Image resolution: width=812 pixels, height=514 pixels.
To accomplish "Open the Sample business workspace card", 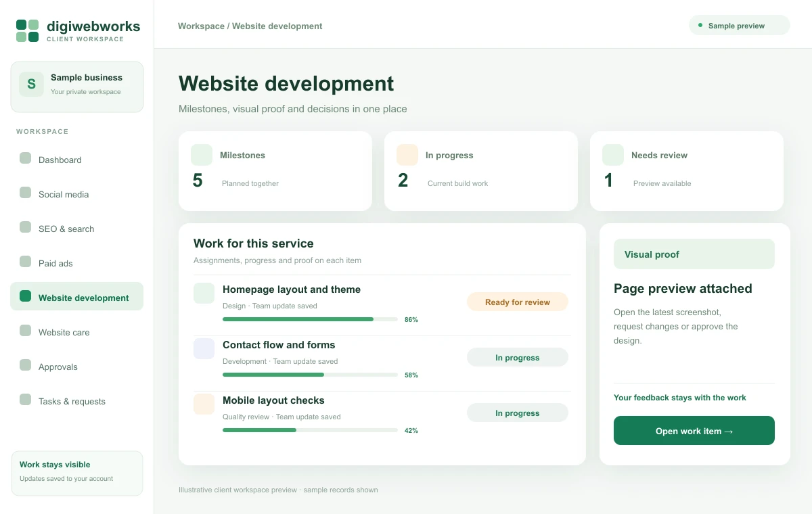I will pos(76,87).
